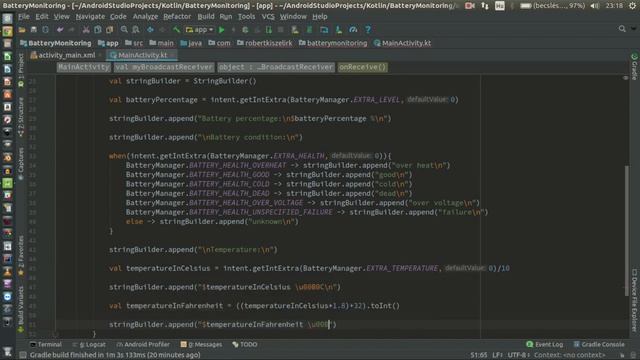Screen dimensions: 640x360
Task: Click the batterymonitoring breadcrumb folder
Action: coord(333,43)
